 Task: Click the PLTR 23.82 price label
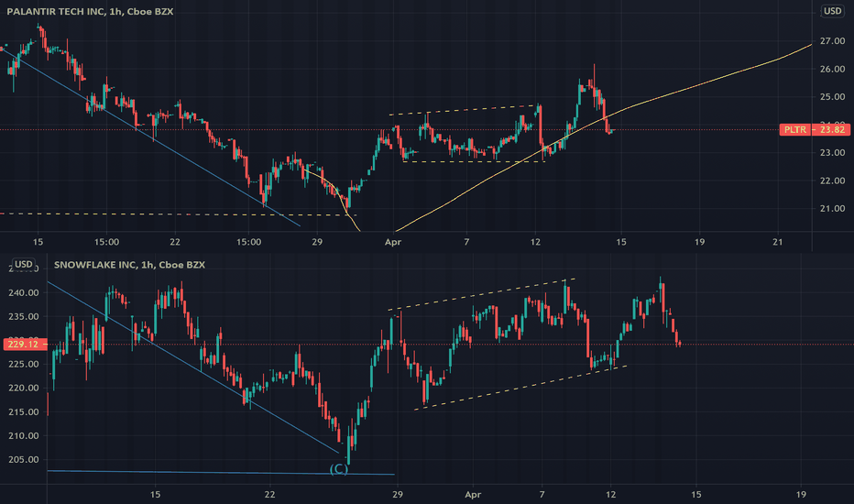[815, 130]
